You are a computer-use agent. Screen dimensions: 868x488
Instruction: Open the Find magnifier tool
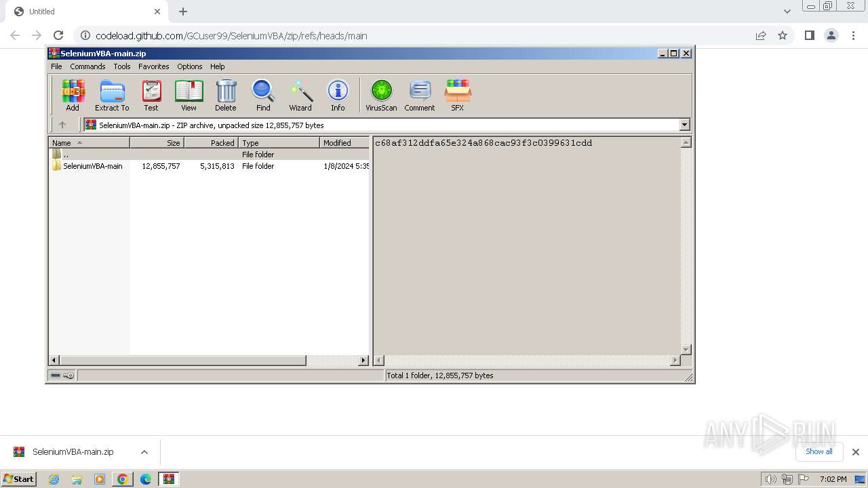pos(263,95)
